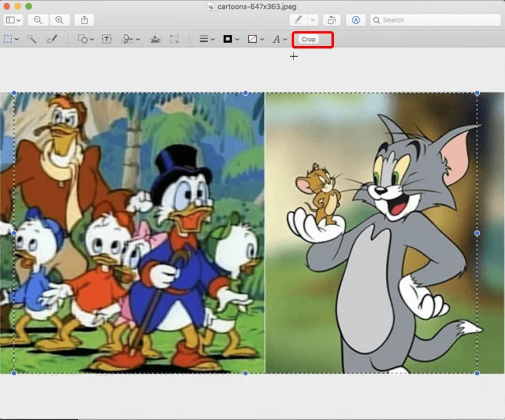Select the Instant Alpha magic wand

[32, 39]
